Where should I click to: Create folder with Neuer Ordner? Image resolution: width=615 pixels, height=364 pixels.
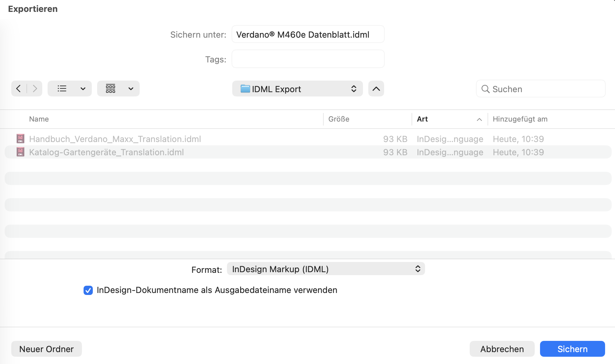click(x=47, y=349)
